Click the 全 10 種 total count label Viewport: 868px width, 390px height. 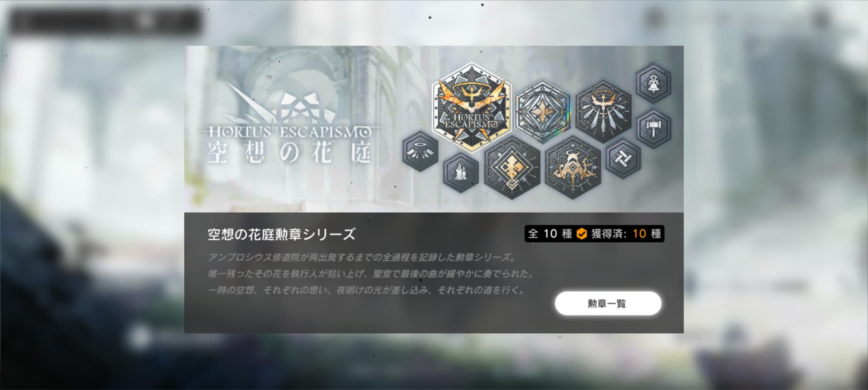point(550,234)
